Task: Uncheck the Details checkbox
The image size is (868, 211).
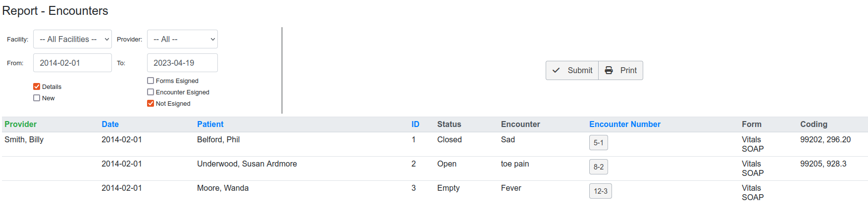Action: point(37,86)
